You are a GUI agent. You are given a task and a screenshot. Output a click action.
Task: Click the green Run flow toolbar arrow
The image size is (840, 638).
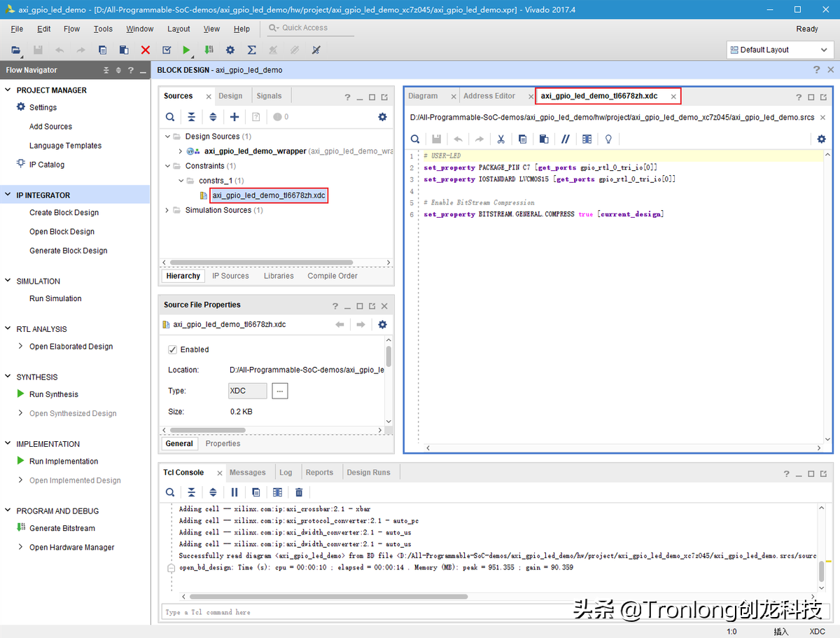(x=186, y=50)
